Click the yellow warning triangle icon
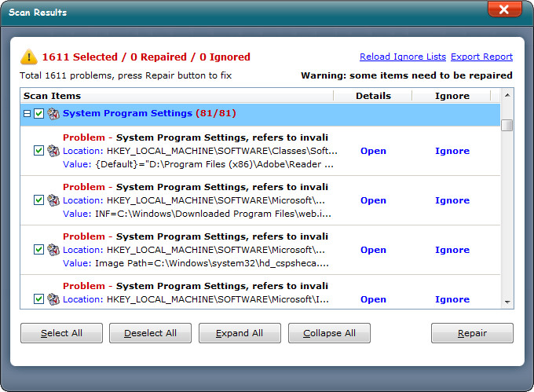534x392 pixels. tap(29, 57)
